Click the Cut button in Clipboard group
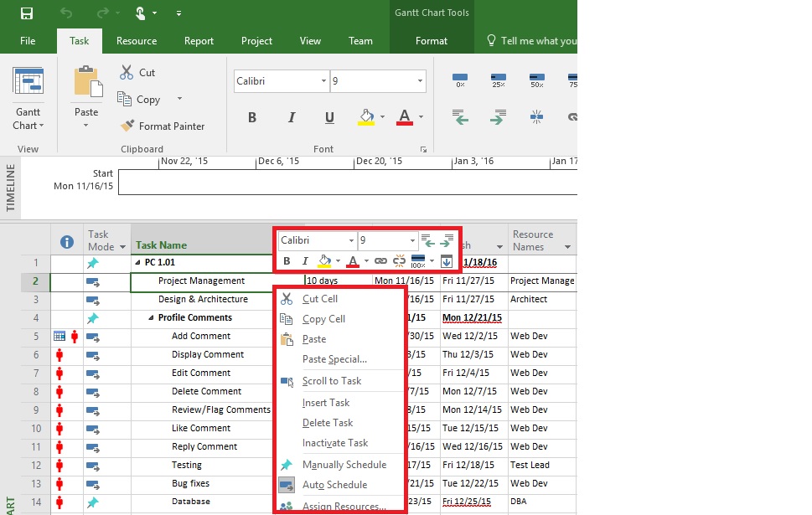 tap(137, 73)
